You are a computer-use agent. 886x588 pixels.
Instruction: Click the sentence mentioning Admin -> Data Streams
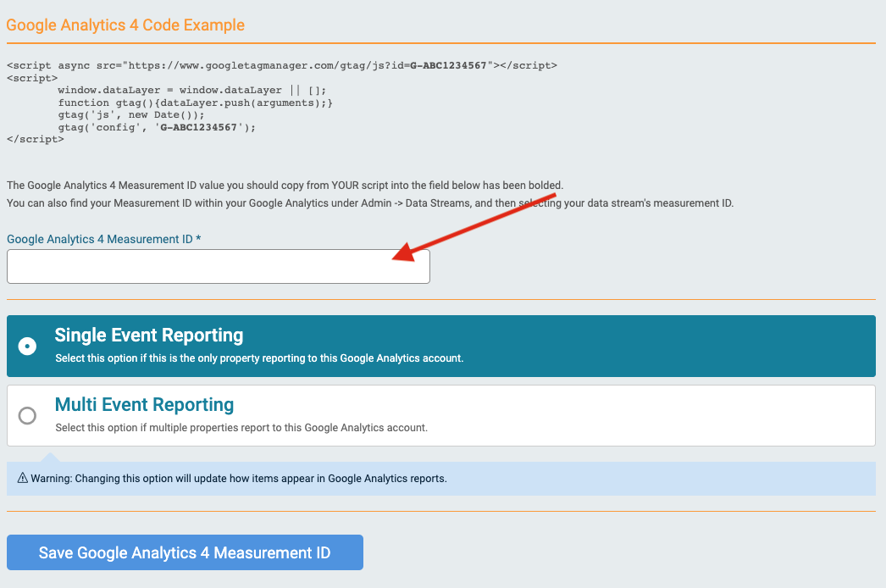[370, 203]
